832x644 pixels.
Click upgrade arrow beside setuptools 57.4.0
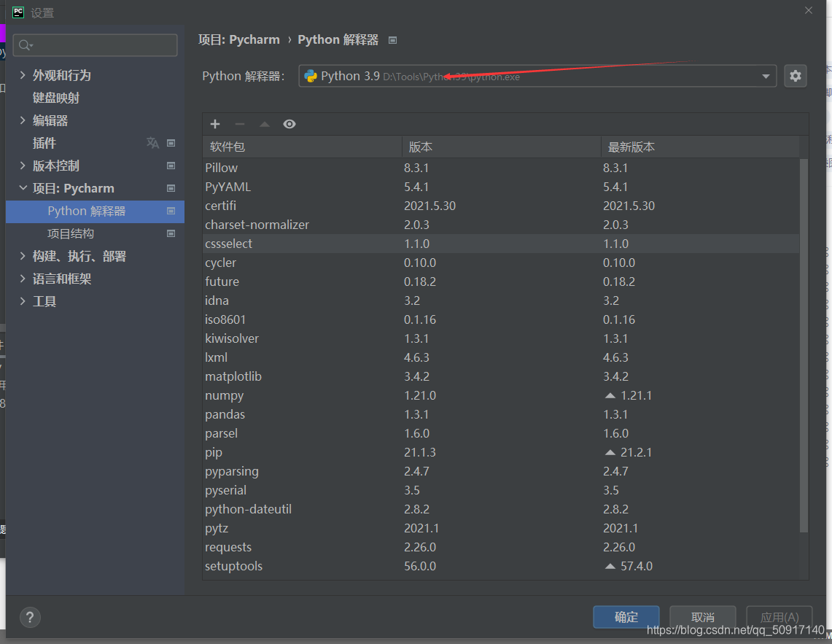click(x=610, y=567)
